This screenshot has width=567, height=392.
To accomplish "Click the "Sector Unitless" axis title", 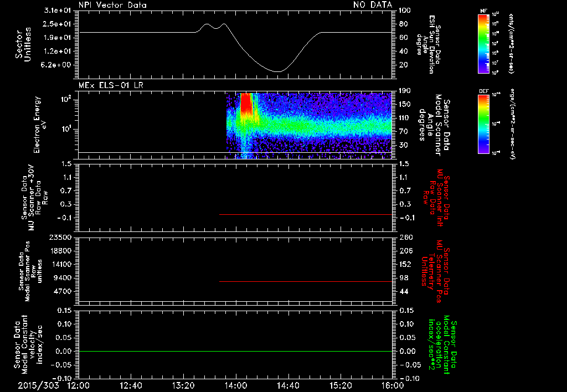I will click(23, 44).
